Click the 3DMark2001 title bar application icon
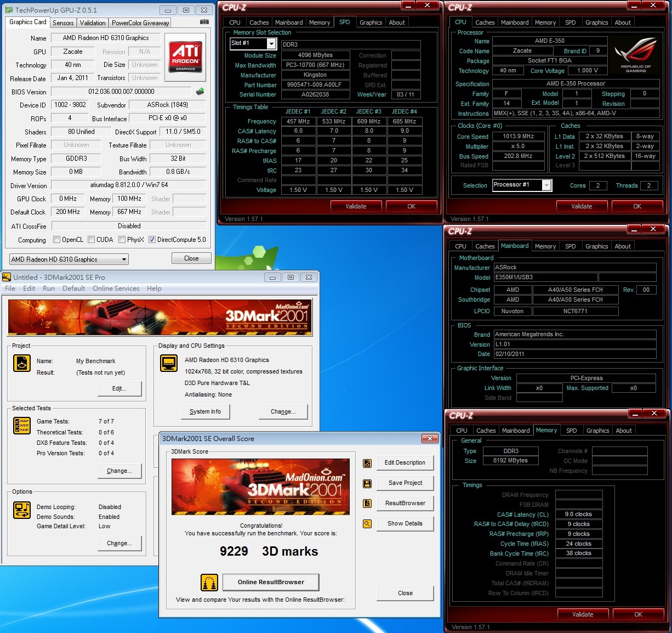 (7, 277)
